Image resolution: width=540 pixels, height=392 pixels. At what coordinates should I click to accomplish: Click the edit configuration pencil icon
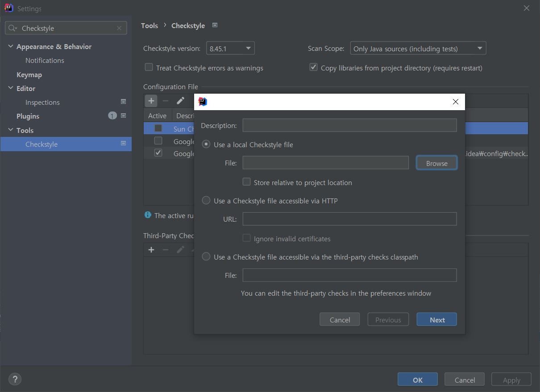(x=180, y=101)
